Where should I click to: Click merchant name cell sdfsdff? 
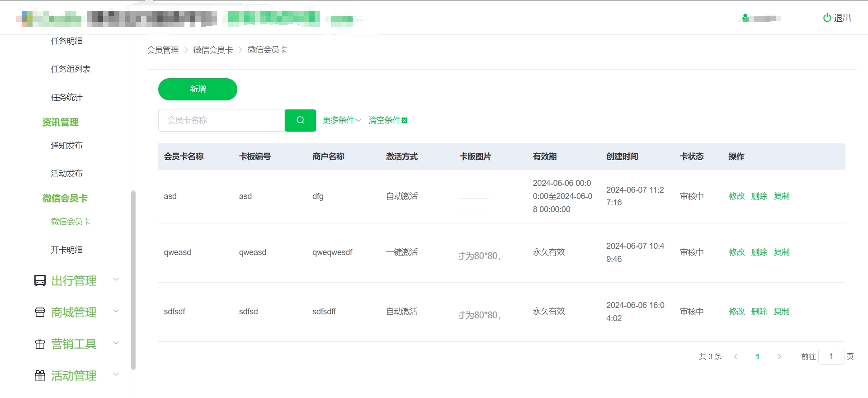[x=324, y=312]
